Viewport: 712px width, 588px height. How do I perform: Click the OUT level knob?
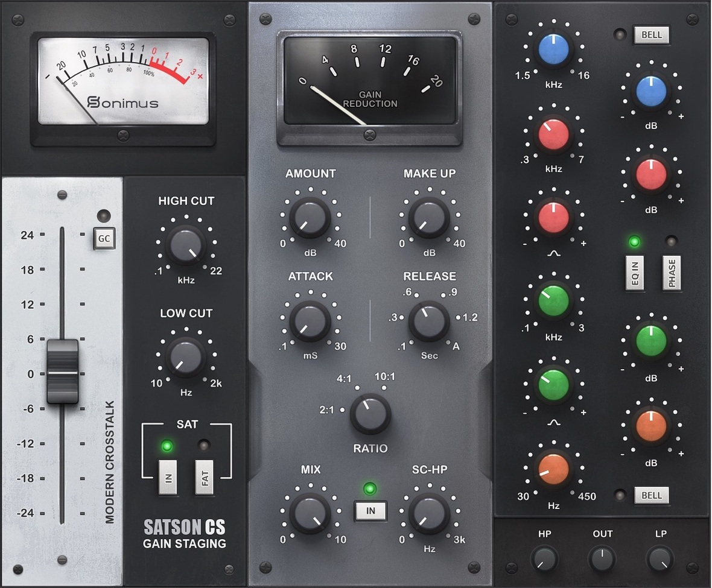[x=602, y=559]
